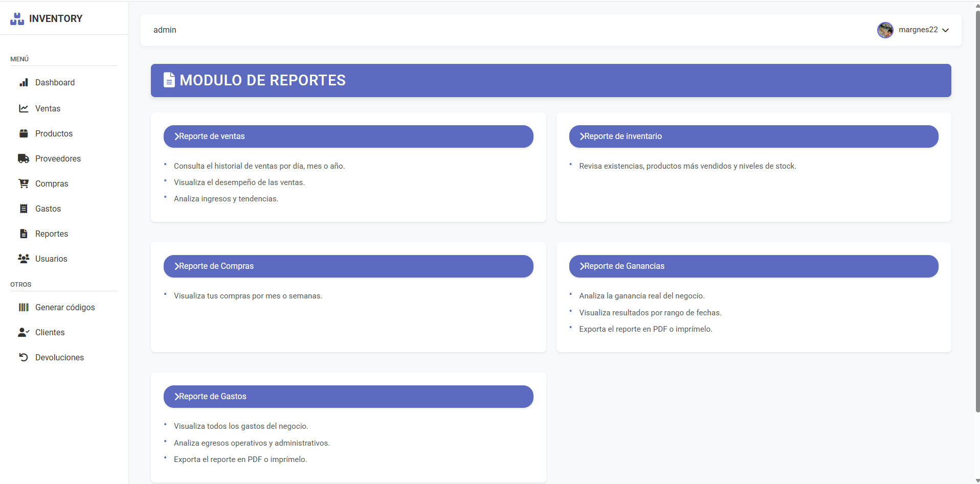Image resolution: width=980 pixels, height=484 pixels.
Task: Click the margnes22 profile avatar picture
Action: [x=885, y=30]
